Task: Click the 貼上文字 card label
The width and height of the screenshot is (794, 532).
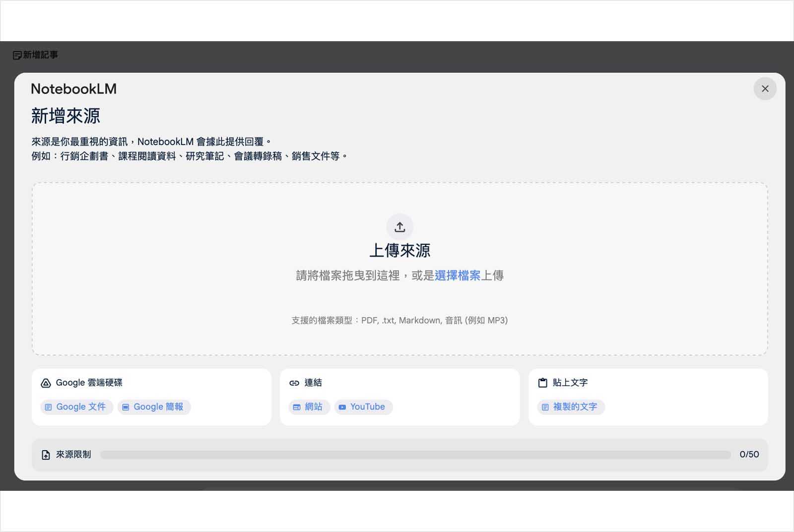Action: (x=570, y=383)
